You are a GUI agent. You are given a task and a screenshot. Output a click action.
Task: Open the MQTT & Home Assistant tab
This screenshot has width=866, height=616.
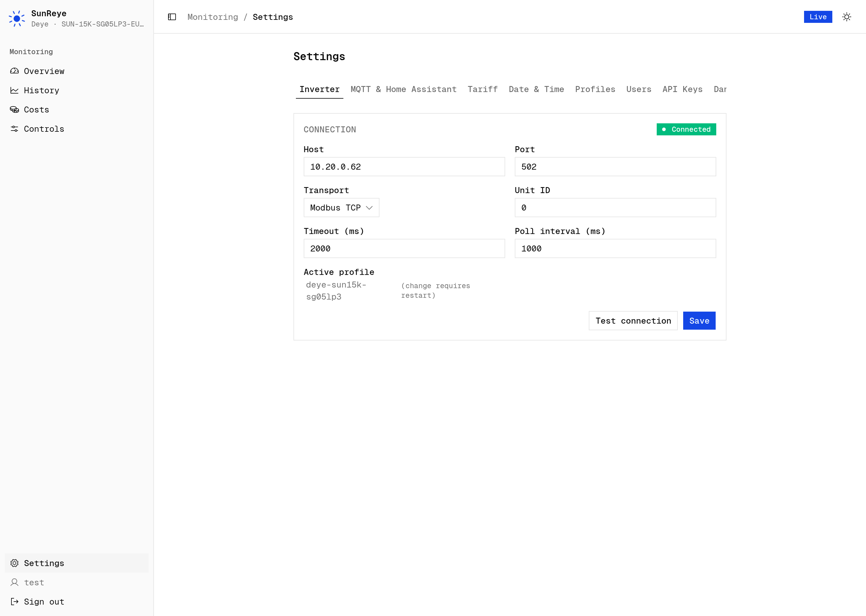pos(404,90)
